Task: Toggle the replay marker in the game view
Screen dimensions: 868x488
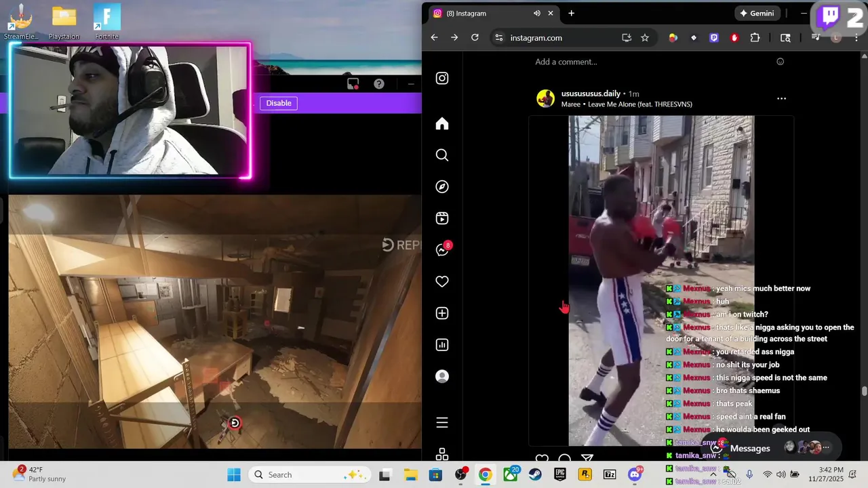Action: (235, 423)
